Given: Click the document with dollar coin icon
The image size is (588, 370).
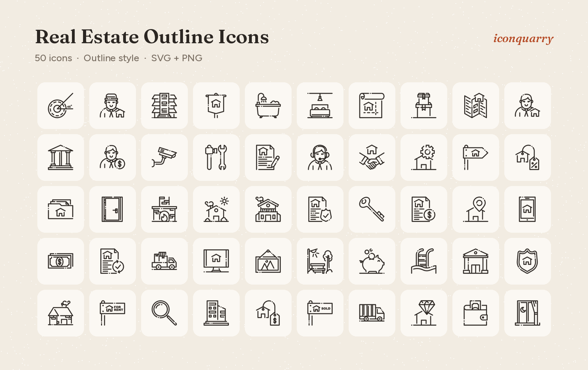Looking at the screenshot, I should 424,209.
